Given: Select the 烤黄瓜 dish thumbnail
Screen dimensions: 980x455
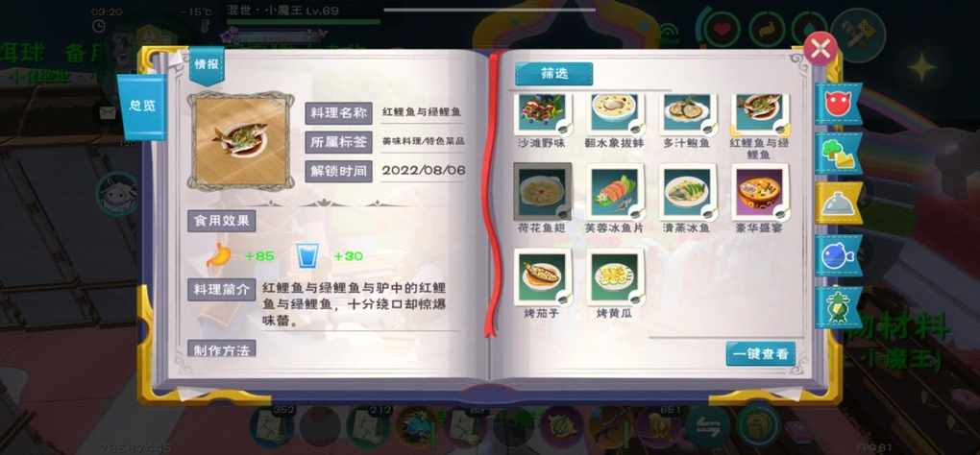Looking at the screenshot, I should click(x=615, y=277).
